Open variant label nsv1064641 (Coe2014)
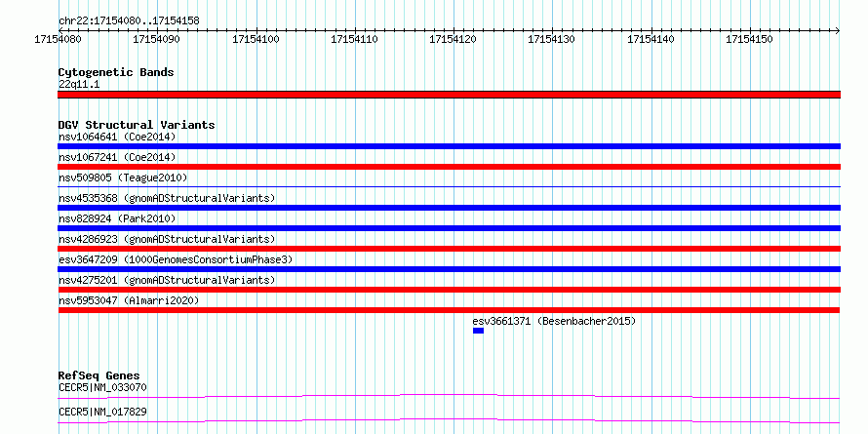The width and height of the screenshot is (868, 434). click(x=117, y=138)
